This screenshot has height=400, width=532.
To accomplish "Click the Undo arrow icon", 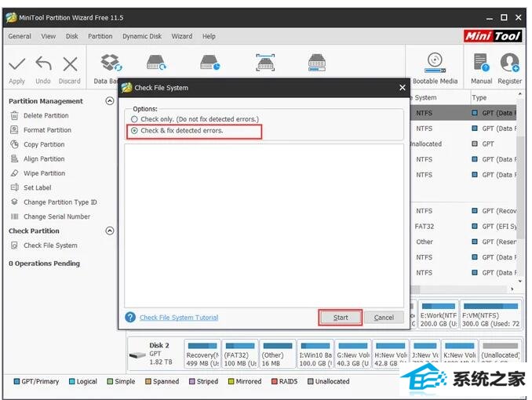I will click(43, 64).
